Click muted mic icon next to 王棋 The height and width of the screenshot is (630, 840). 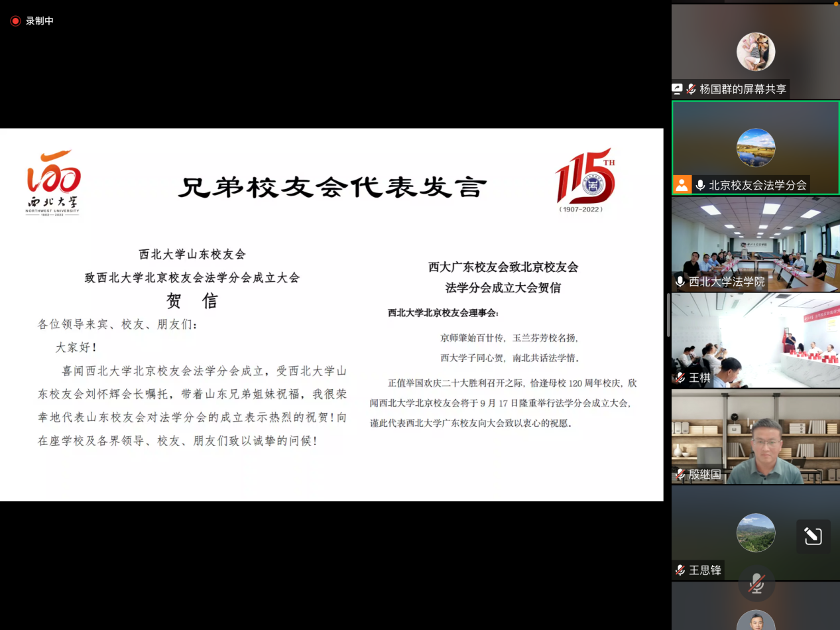point(680,378)
